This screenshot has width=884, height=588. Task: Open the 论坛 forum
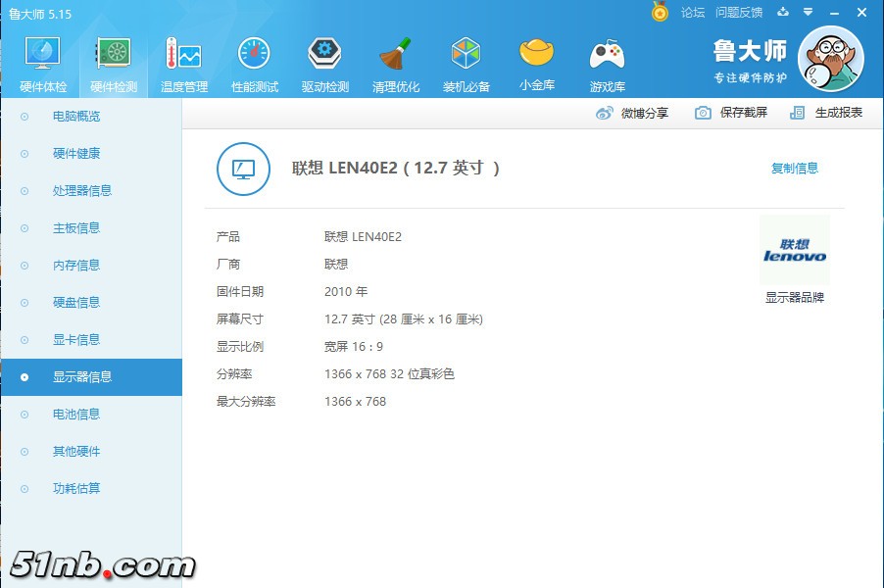pos(692,12)
